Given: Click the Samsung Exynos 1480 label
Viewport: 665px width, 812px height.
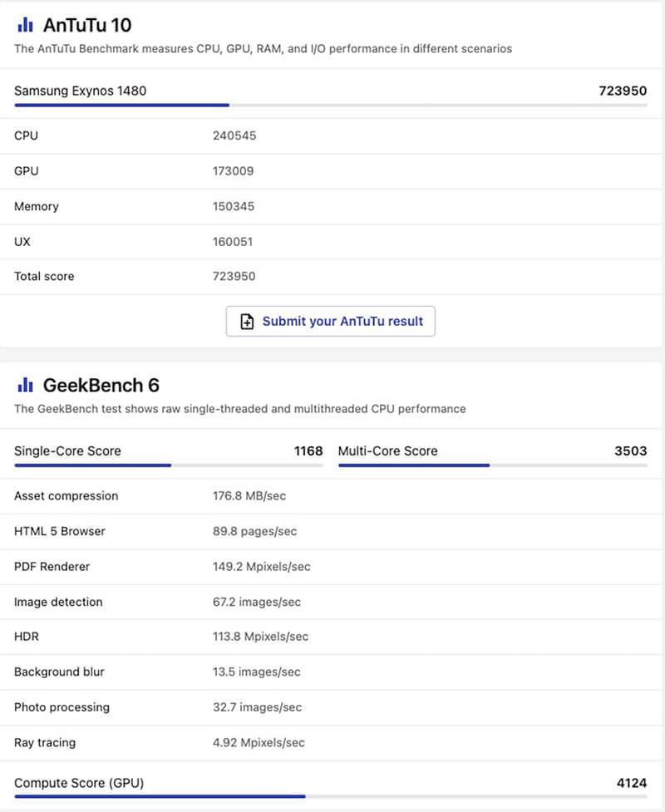Looking at the screenshot, I should click(80, 91).
